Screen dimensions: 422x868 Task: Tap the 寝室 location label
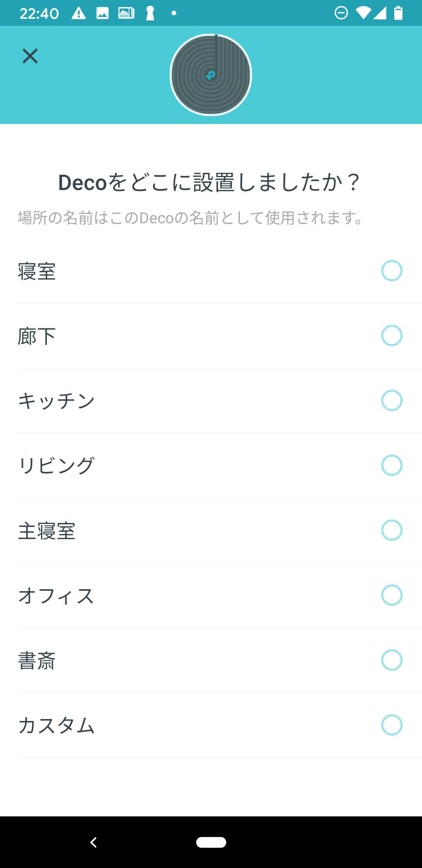coord(37,271)
